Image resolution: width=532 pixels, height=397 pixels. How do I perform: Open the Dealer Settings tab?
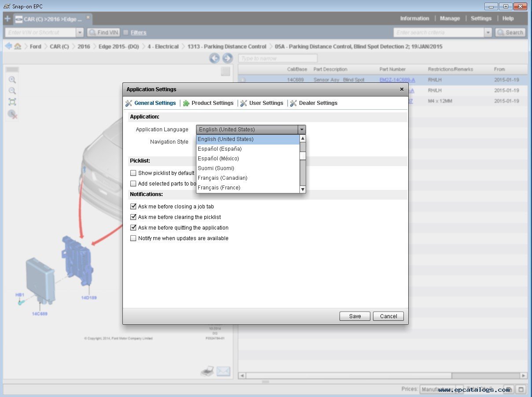click(x=318, y=103)
